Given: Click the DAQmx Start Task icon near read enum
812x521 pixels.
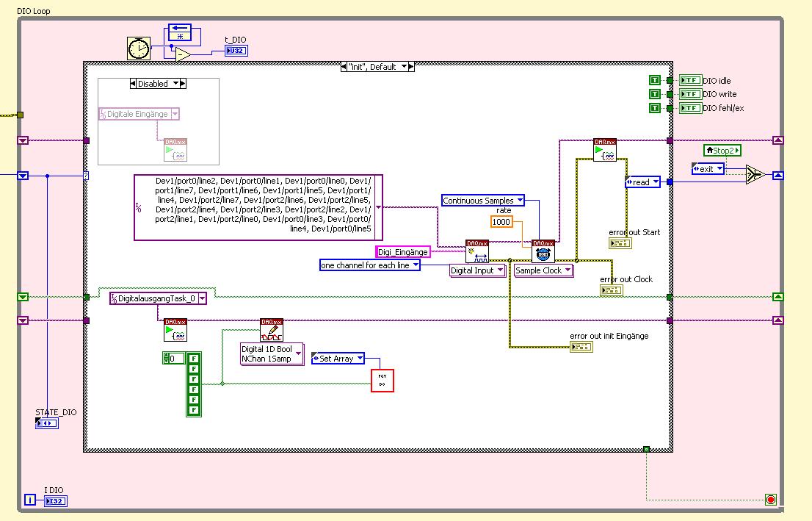Looking at the screenshot, I should (x=605, y=150).
